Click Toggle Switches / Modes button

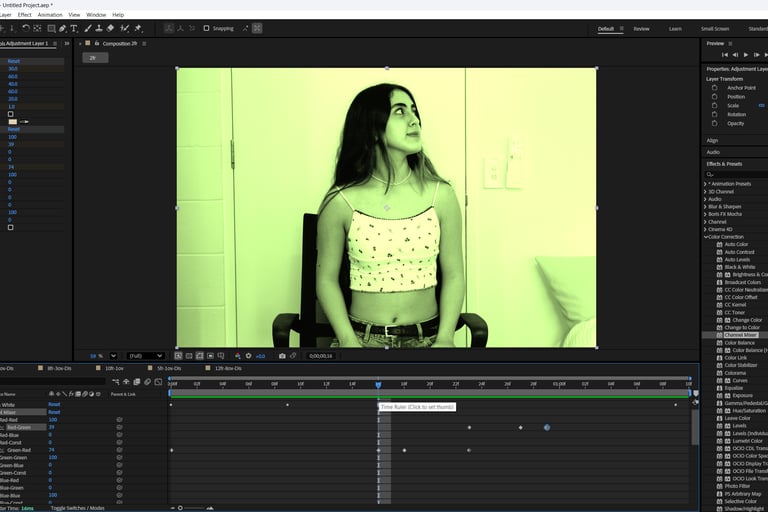(77, 508)
